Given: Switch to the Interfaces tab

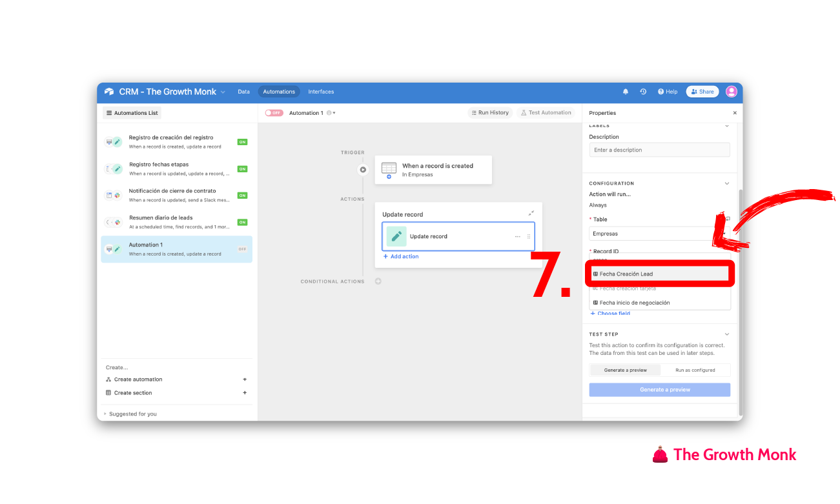Looking at the screenshot, I should tap(321, 92).
